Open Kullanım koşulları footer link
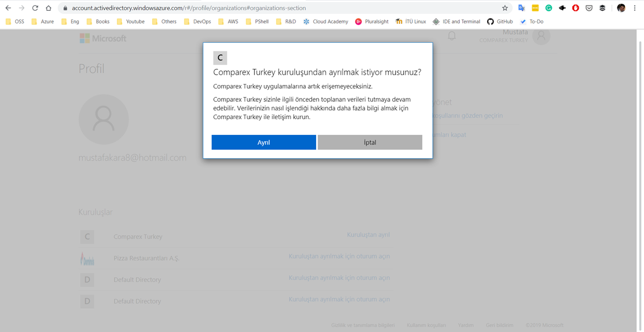The width and height of the screenshot is (644, 332). point(426,325)
